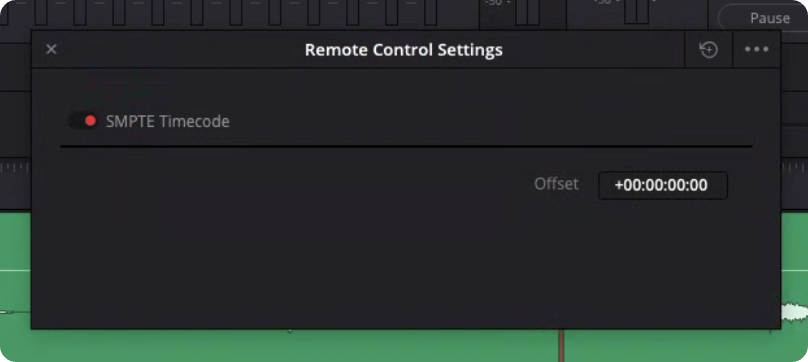Screen dimensions: 808x362
Task: Click the timeline ruler left of the dialog
Action: coord(15,168)
